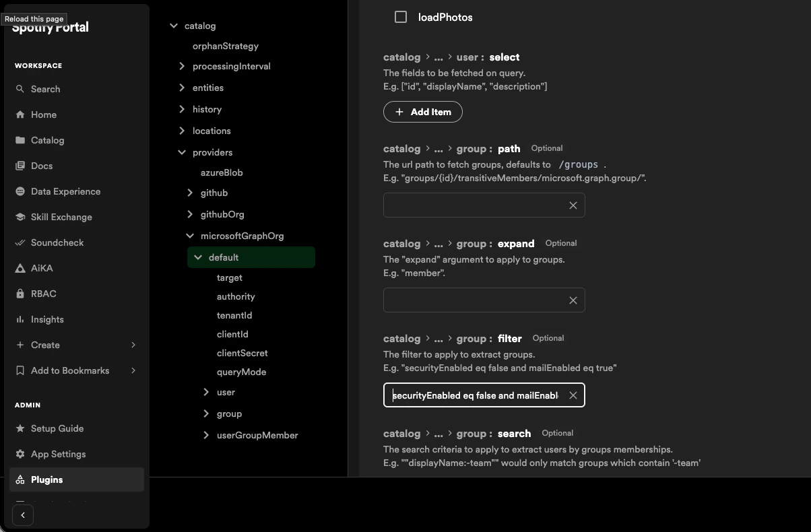The width and height of the screenshot is (811, 532).
Task: Expand the processingInterval tree node
Action: tap(182, 66)
